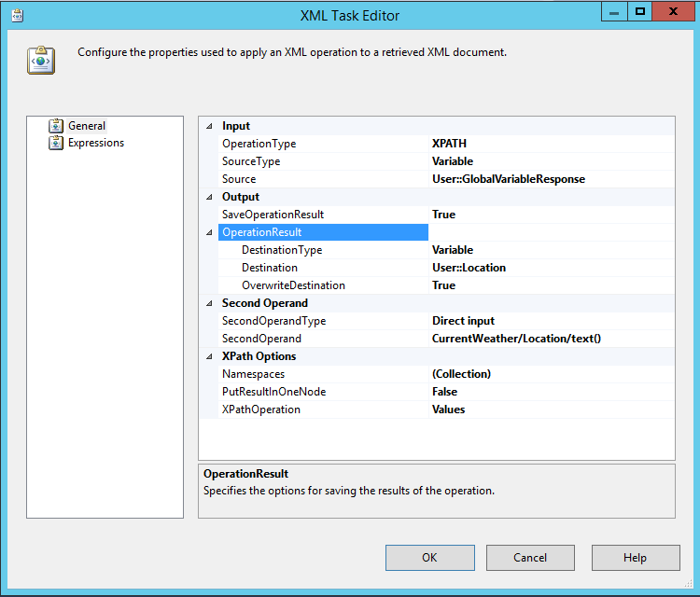
Task: Collapse the Output section
Action: point(208,197)
